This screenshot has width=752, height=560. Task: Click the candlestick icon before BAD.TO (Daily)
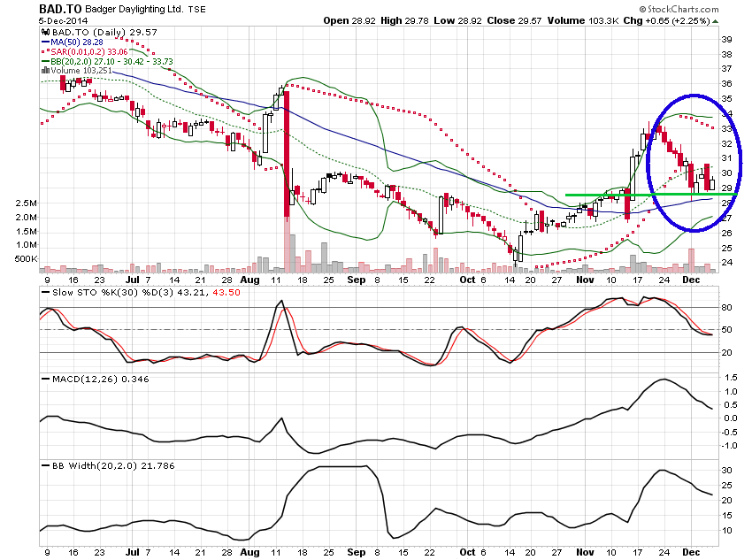pyautogui.click(x=45, y=32)
